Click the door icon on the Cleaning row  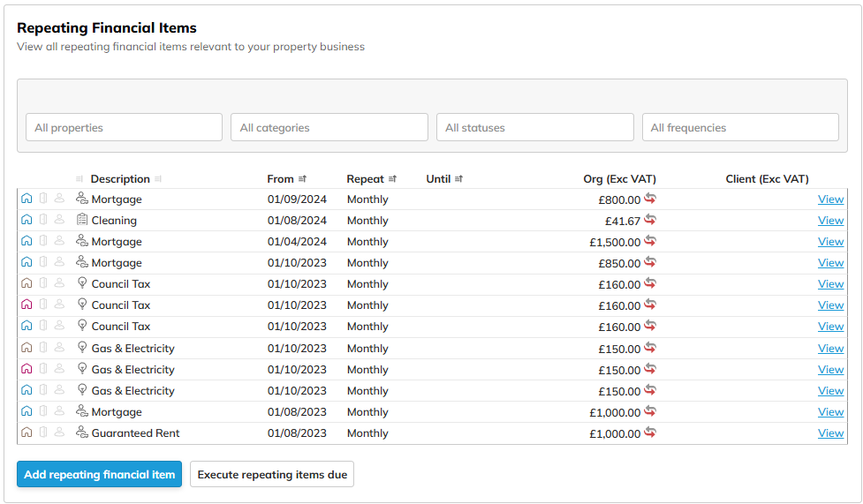click(x=43, y=220)
